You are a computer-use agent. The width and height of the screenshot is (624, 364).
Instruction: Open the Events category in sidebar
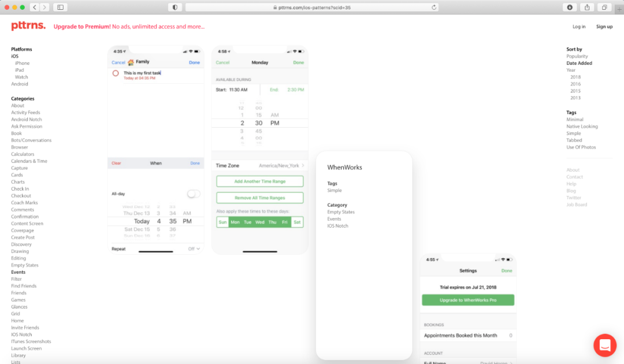point(18,272)
